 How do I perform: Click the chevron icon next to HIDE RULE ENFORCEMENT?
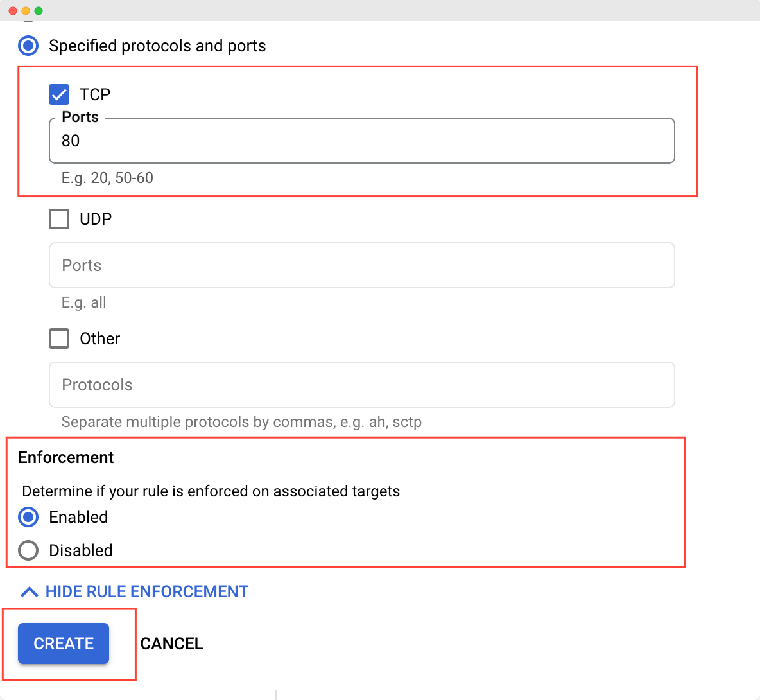pyautogui.click(x=29, y=591)
